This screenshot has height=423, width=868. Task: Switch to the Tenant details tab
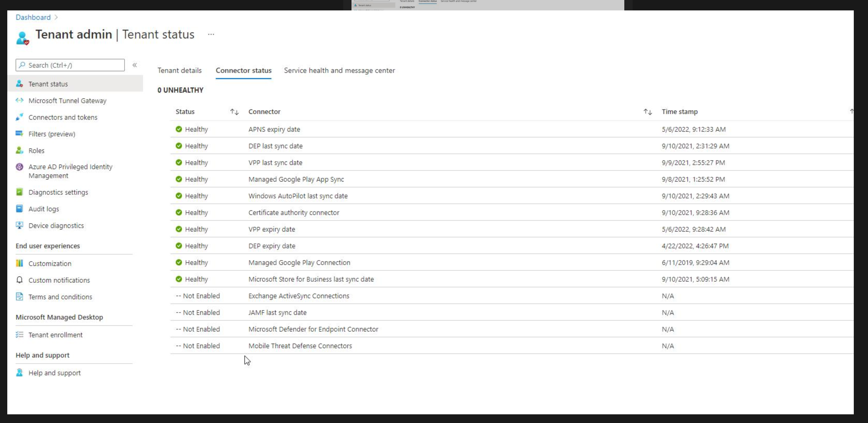tap(179, 70)
